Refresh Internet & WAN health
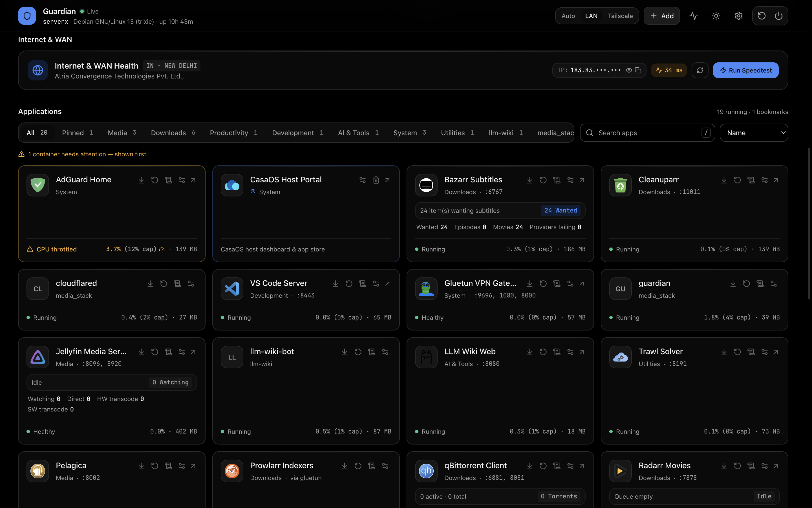This screenshot has width=812, height=508. tap(700, 70)
